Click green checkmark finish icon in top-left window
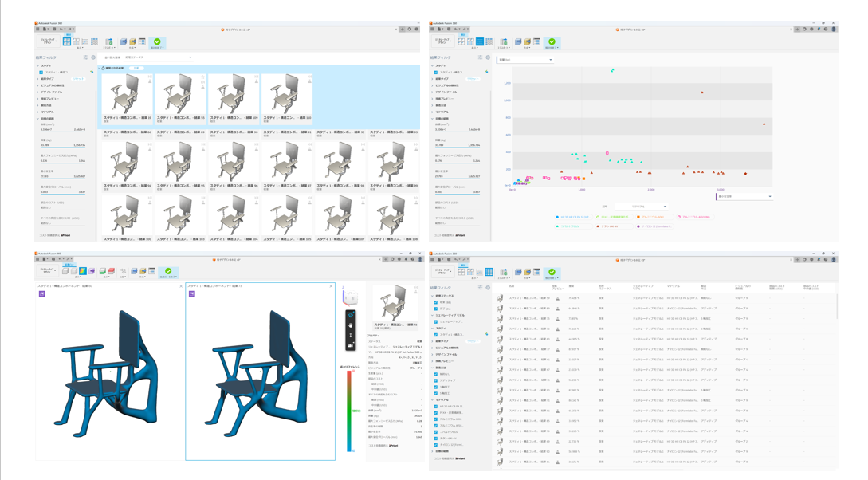This screenshot has width=868, height=480. pyautogui.click(x=157, y=41)
